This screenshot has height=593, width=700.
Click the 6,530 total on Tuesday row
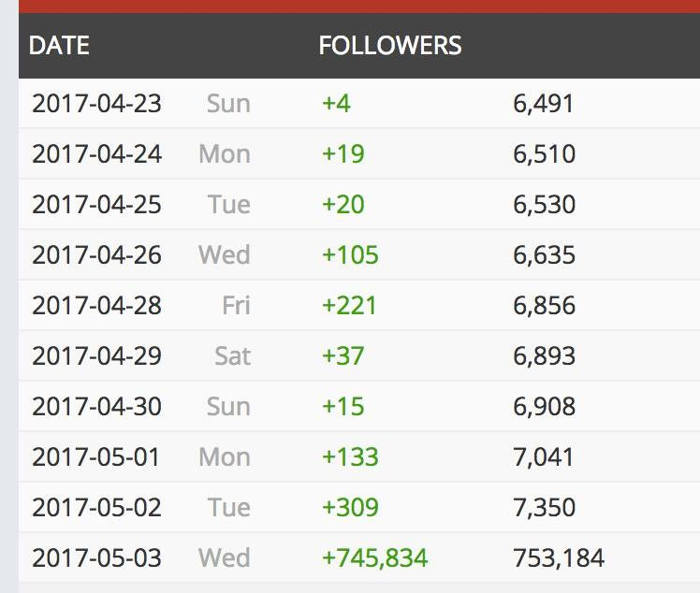coord(544,204)
